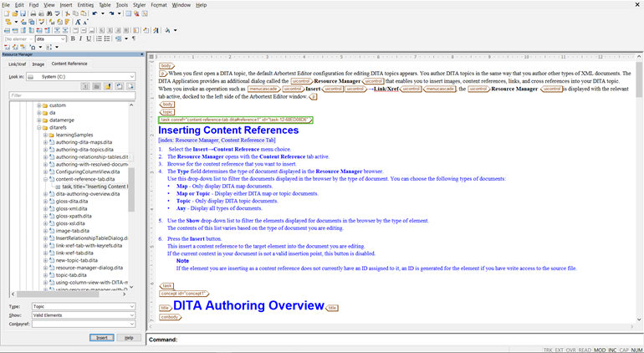Open the Entities menu
This screenshot has height=353, width=644.
pyautogui.click(x=85, y=5)
